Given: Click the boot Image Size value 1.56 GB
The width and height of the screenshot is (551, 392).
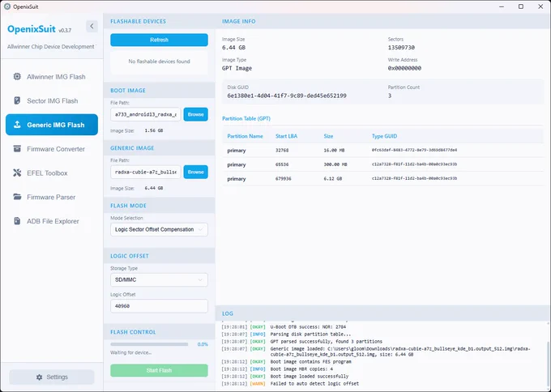Looking at the screenshot, I should [154, 130].
